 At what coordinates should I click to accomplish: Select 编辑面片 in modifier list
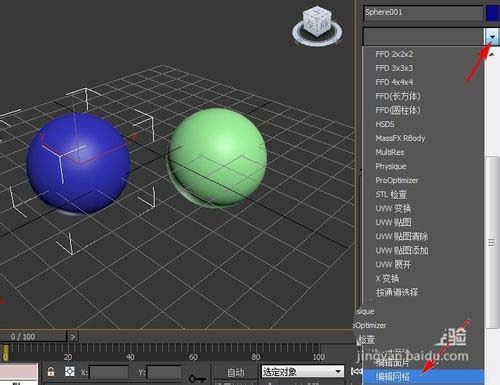click(392, 362)
